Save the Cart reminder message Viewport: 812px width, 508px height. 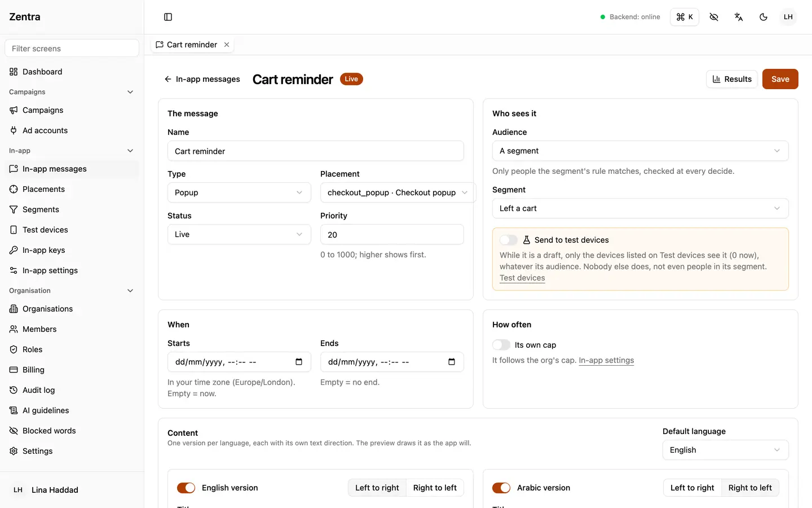click(x=780, y=79)
